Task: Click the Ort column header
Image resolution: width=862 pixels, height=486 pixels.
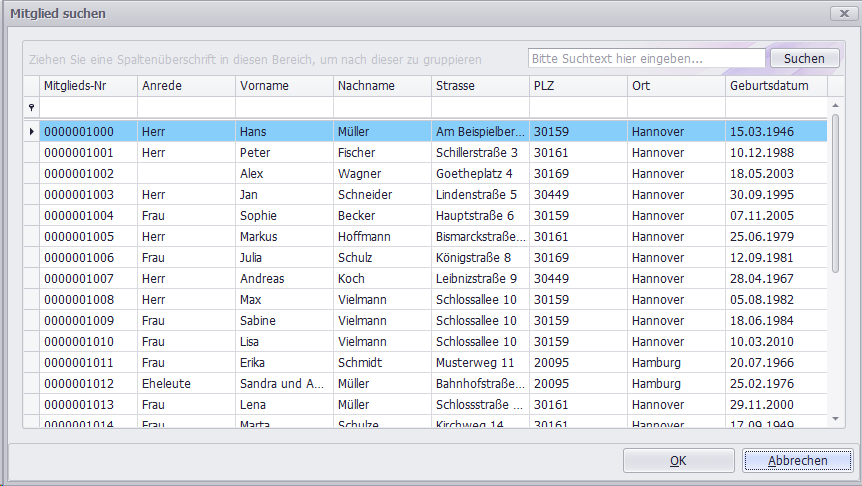Action: click(675, 86)
